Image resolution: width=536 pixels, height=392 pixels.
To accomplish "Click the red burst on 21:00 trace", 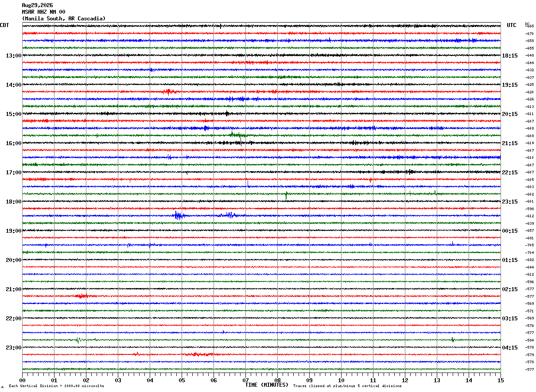I will pyautogui.click(x=82, y=296).
